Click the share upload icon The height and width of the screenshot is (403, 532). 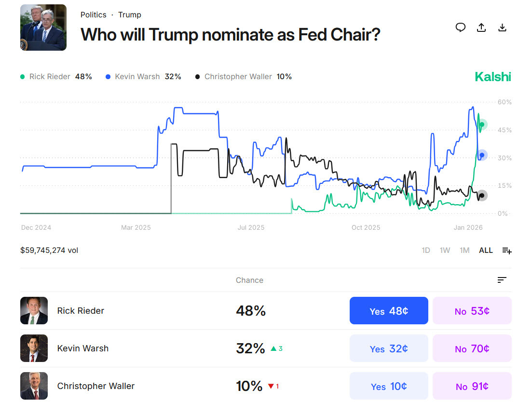point(481,28)
